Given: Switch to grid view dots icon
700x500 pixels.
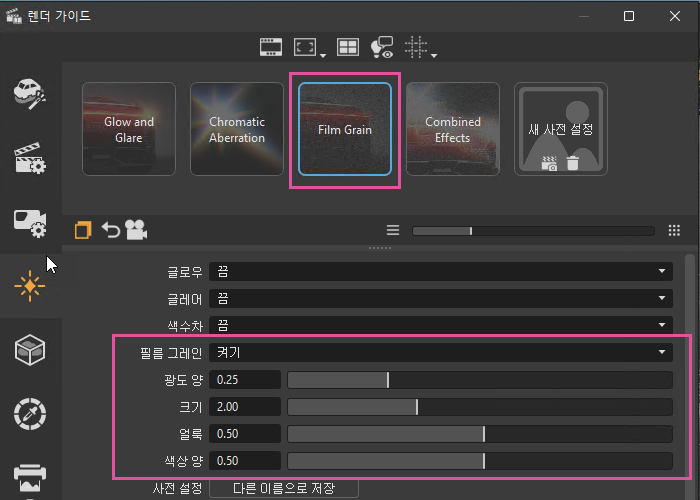Looking at the screenshot, I should coord(674,230).
